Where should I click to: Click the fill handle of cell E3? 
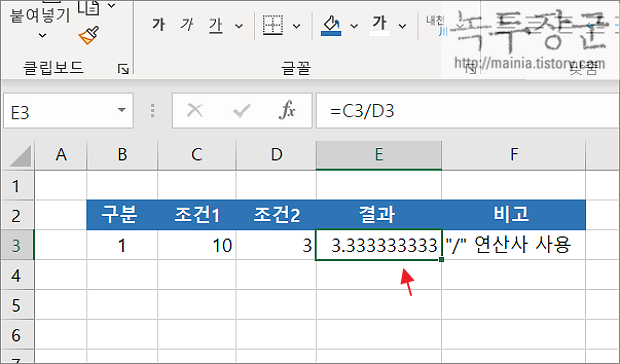coord(442,260)
